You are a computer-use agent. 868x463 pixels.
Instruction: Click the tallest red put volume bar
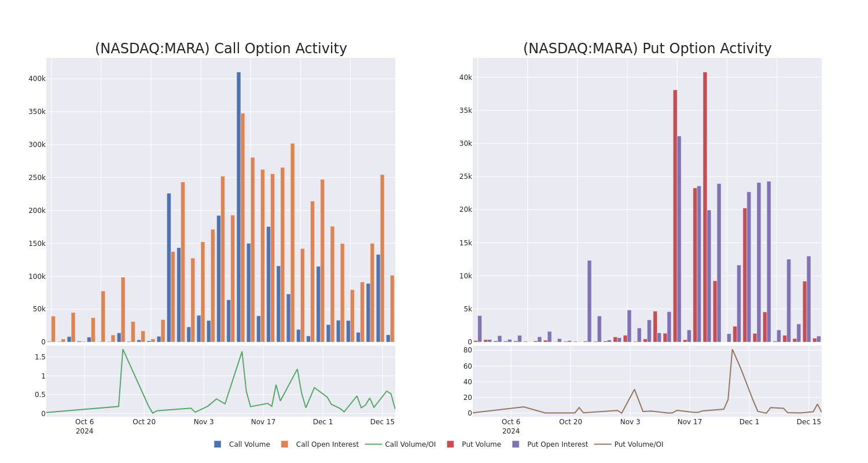pyautogui.click(x=705, y=207)
